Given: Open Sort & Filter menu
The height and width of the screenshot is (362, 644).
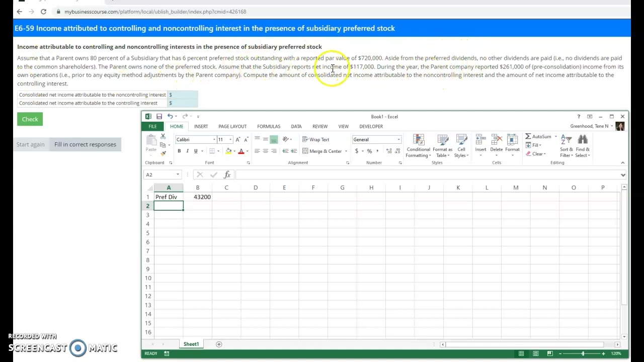Looking at the screenshot, I should [x=567, y=146].
